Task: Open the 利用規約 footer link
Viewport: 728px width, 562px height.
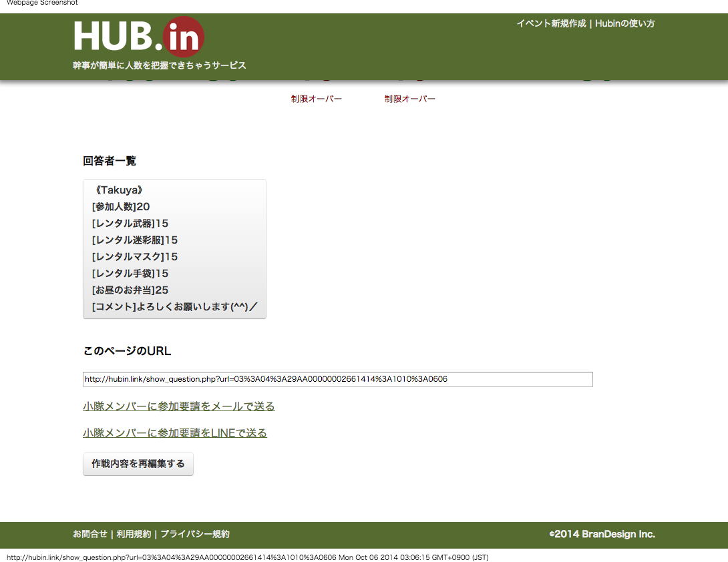Action: [x=134, y=534]
